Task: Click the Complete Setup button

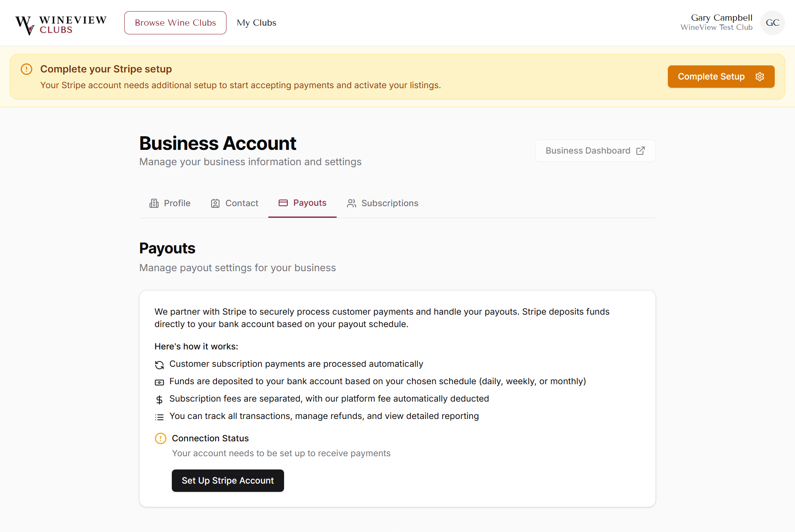Action: coord(721,77)
